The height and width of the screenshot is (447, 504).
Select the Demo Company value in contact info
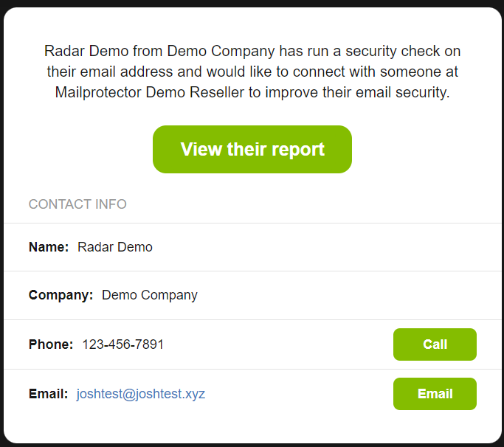click(x=150, y=295)
